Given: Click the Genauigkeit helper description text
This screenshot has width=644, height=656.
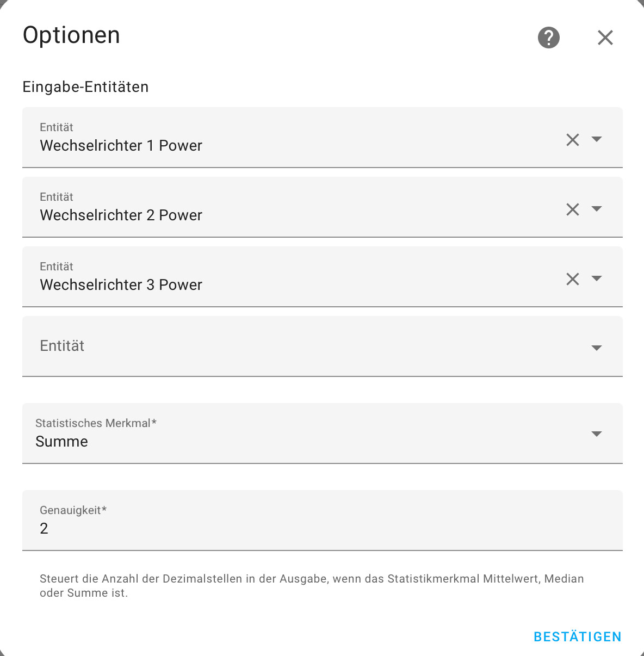Looking at the screenshot, I should pos(312,586).
